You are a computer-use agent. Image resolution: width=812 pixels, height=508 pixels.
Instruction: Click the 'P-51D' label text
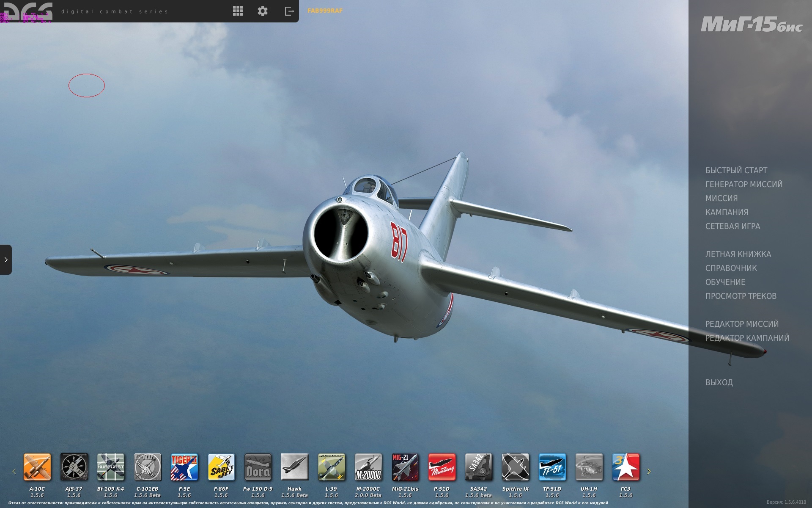click(442, 489)
